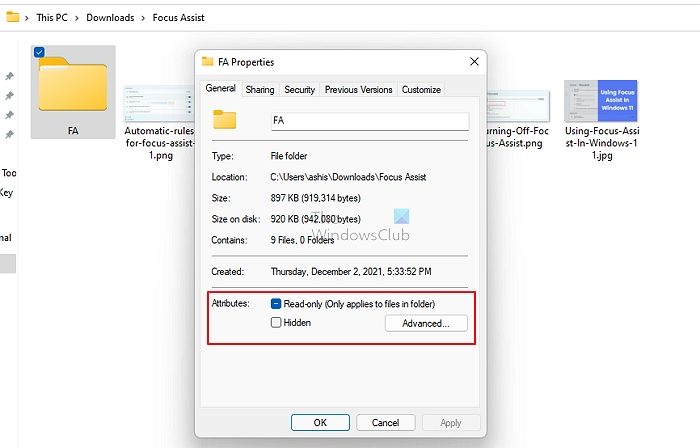Click the size on disk value 920 KB
The image size is (700, 448).
[x=316, y=219]
